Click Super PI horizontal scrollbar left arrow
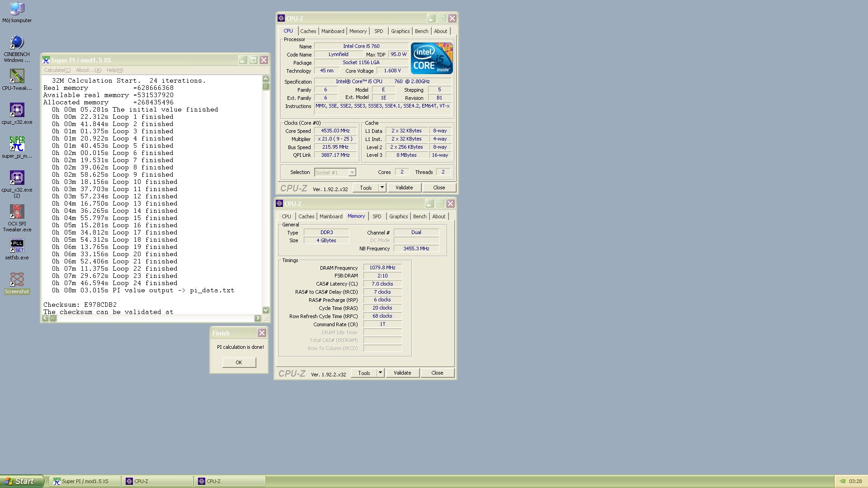Viewport: 868px width, 488px height. [x=45, y=318]
